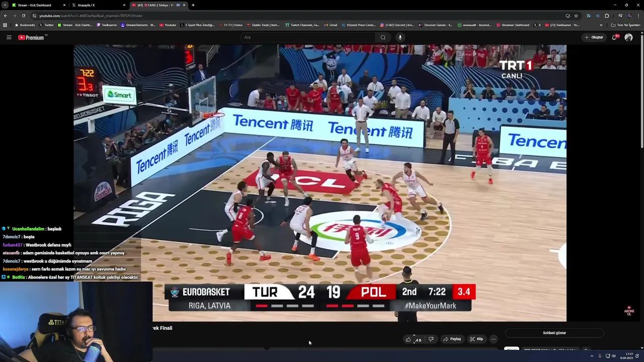This screenshot has height=362, width=644.
Task: Click the Paylaş share button
Action: 452,339
